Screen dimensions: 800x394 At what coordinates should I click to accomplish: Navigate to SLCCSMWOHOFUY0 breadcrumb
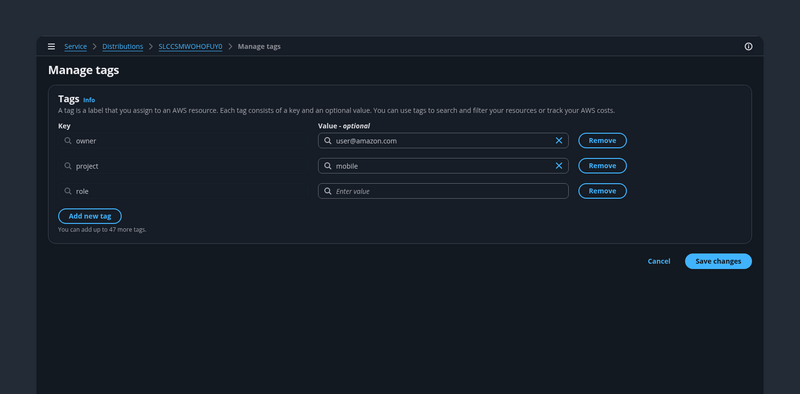tap(190, 46)
